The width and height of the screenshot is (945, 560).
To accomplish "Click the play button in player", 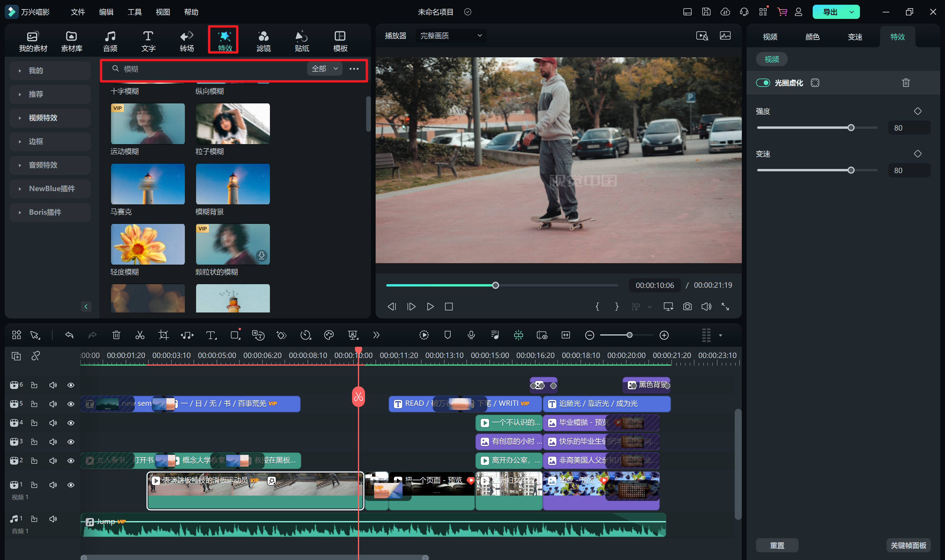I will point(430,306).
